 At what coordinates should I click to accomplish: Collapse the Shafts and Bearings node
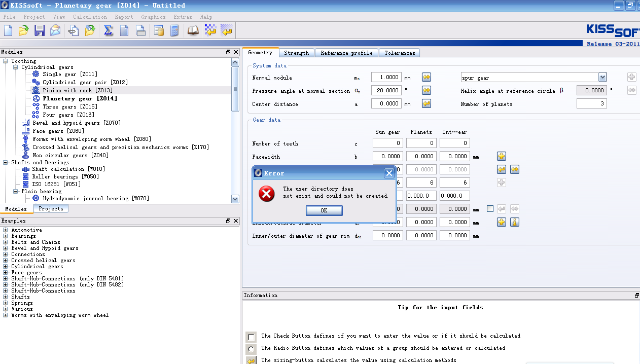tap(6, 163)
